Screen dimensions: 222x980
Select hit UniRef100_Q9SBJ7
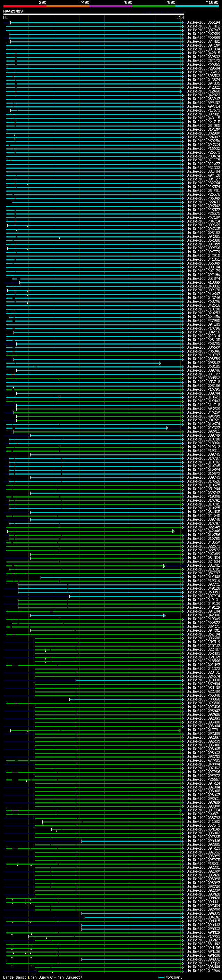pos(203,363)
